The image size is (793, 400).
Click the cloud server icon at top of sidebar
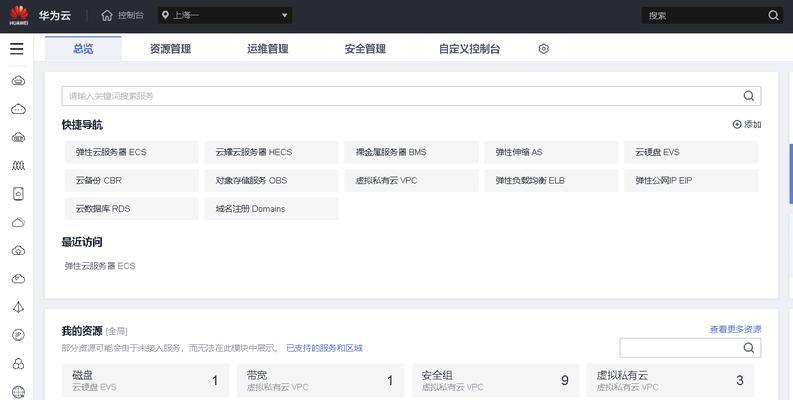[18, 80]
